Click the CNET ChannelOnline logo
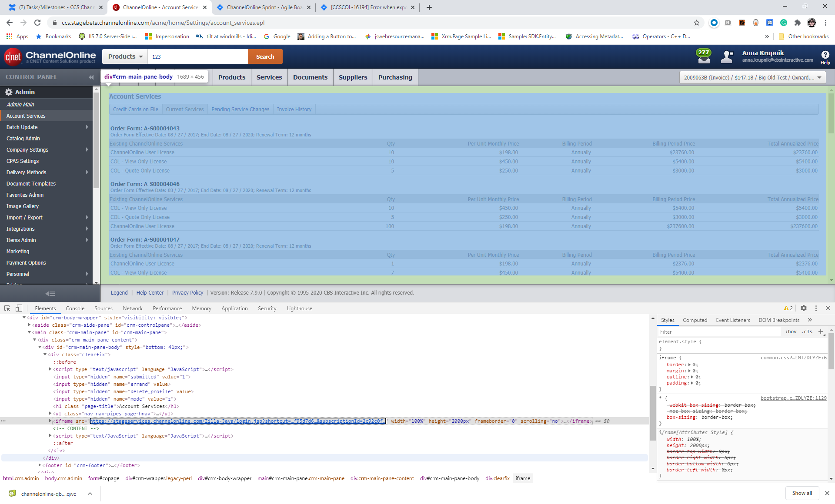Screen dimensions: 835x504 tap(50, 57)
